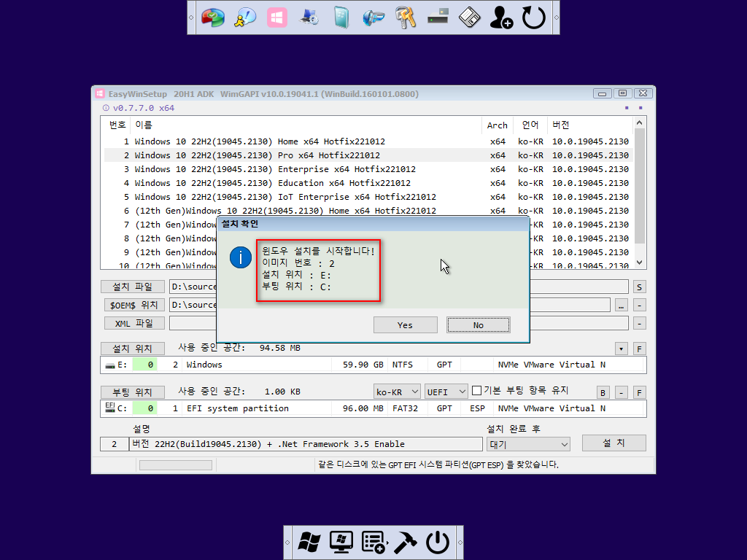The image size is (747, 560).
Task: Click the 부팅 위치 button
Action: tap(133, 392)
